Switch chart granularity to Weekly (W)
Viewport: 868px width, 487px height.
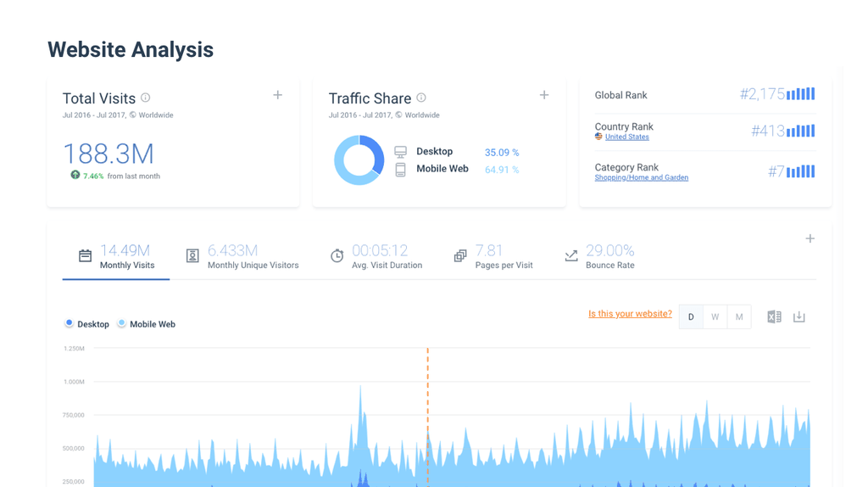tap(715, 317)
